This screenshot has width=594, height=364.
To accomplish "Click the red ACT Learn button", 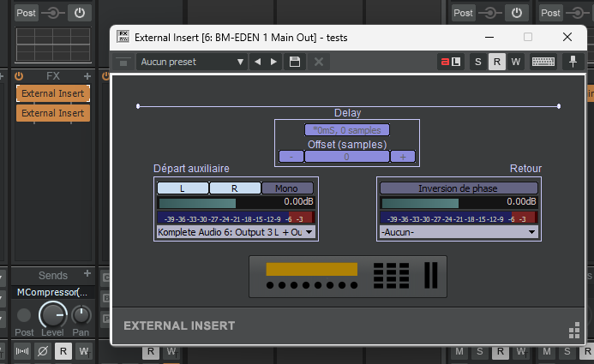I will 451,62.
